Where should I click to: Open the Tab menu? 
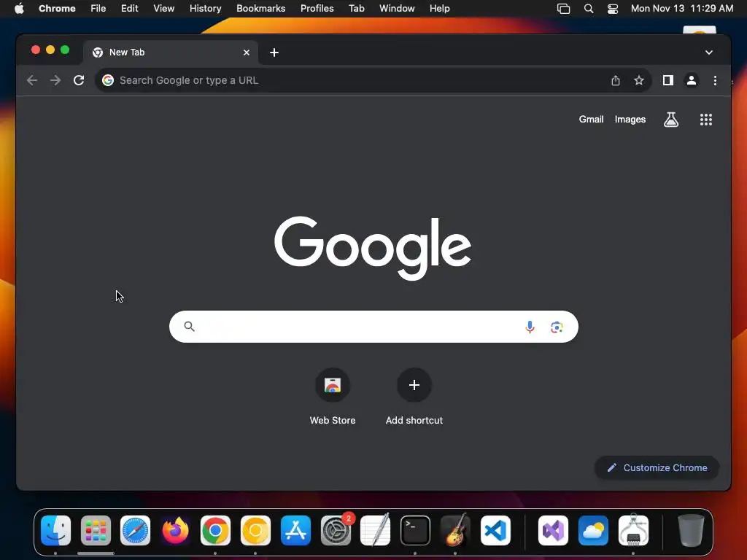356,9
